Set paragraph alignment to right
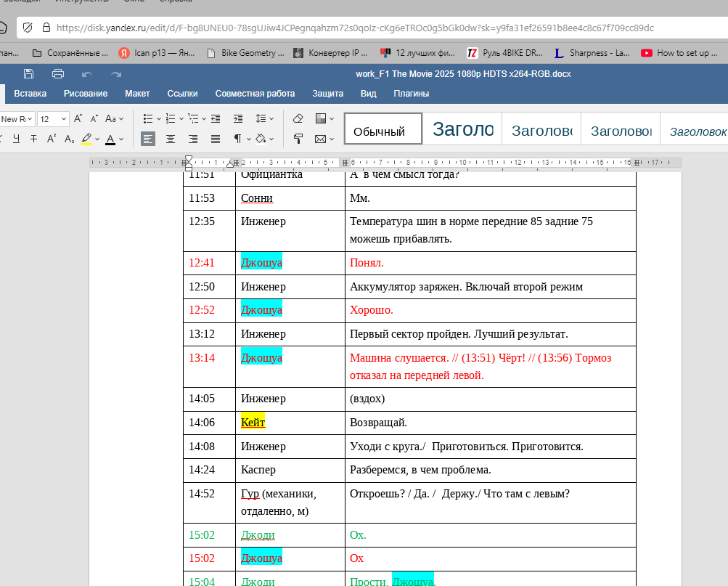Image resolution: width=728 pixels, height=586 pixels. [193, 139]
